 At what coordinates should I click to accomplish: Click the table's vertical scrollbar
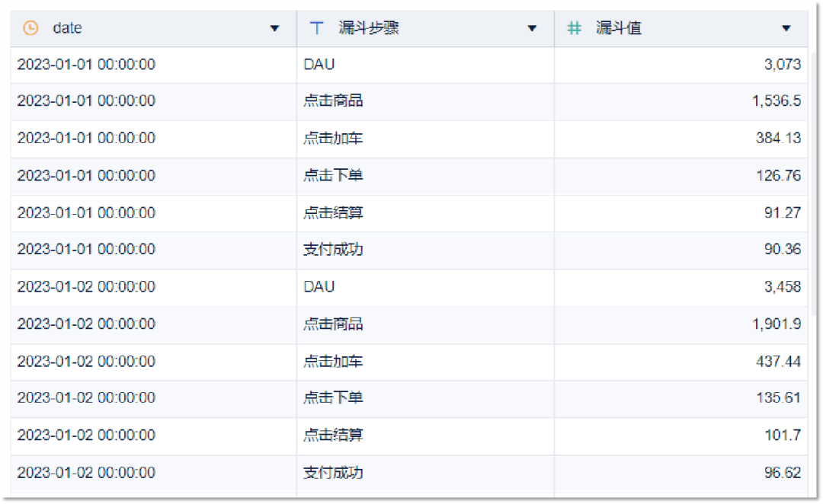click(814, 183)
